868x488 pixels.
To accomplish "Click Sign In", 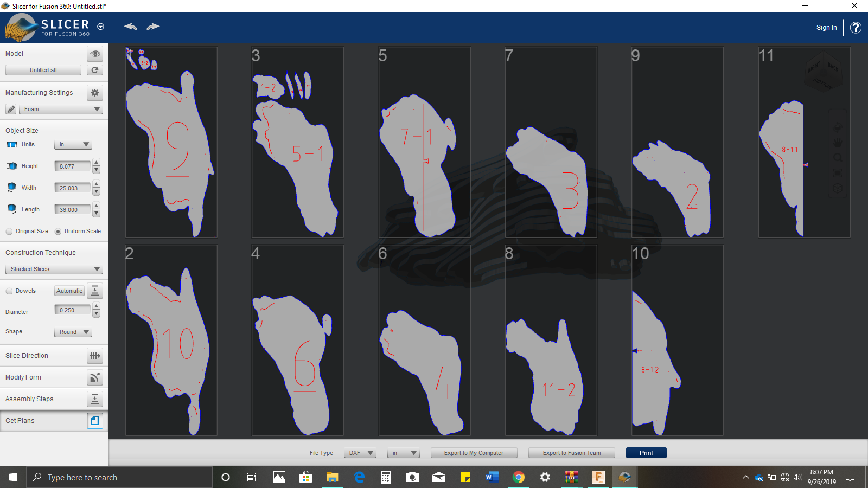I will coord(826,28).
